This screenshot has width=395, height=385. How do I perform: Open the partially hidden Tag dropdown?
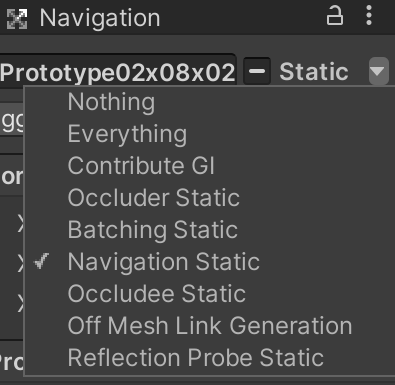(x=12, y=120)
